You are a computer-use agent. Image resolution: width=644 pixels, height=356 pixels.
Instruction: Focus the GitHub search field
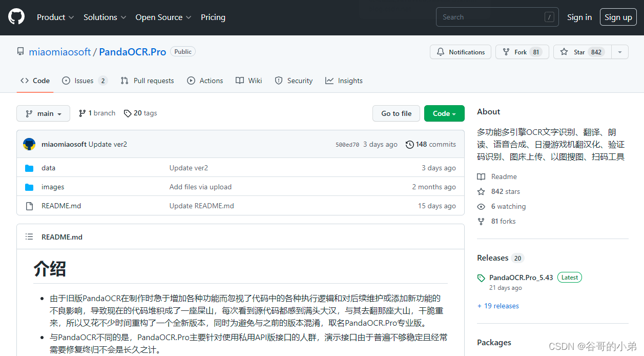coord(492,17)
